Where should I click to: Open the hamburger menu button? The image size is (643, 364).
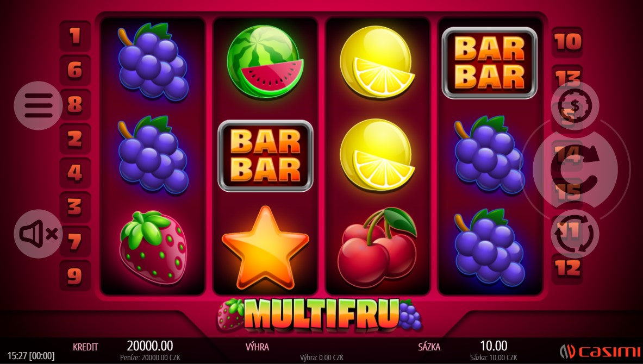38,106
